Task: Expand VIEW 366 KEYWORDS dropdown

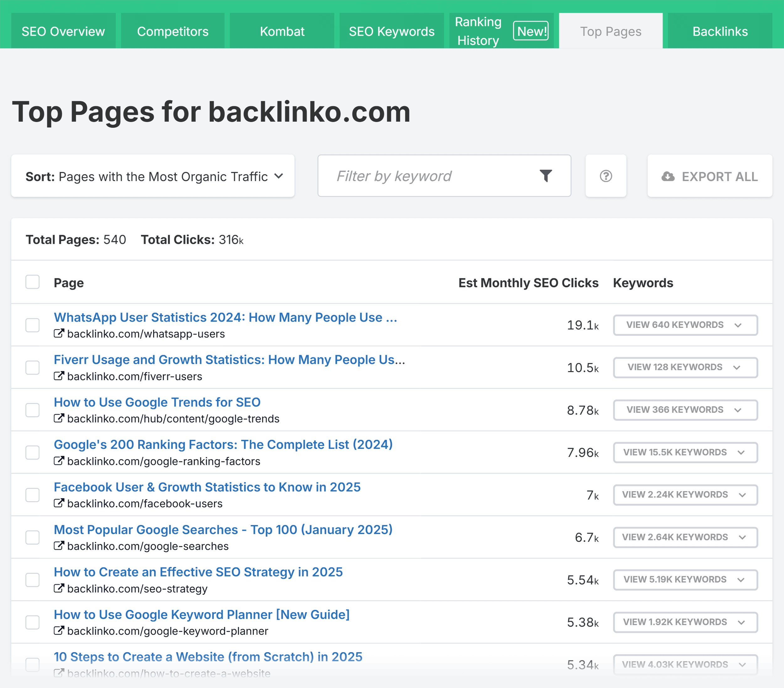Action: (x=685, y=410)
